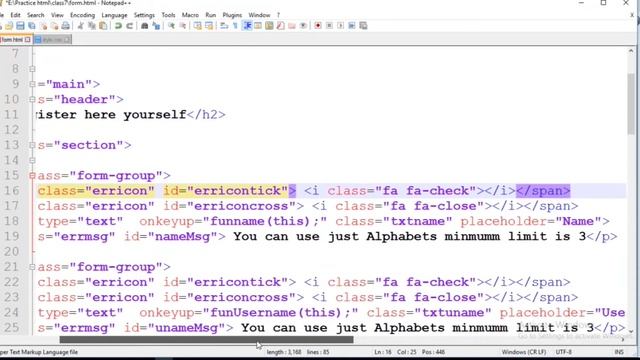Switch to the form.html tab

[x=12, y=40]
